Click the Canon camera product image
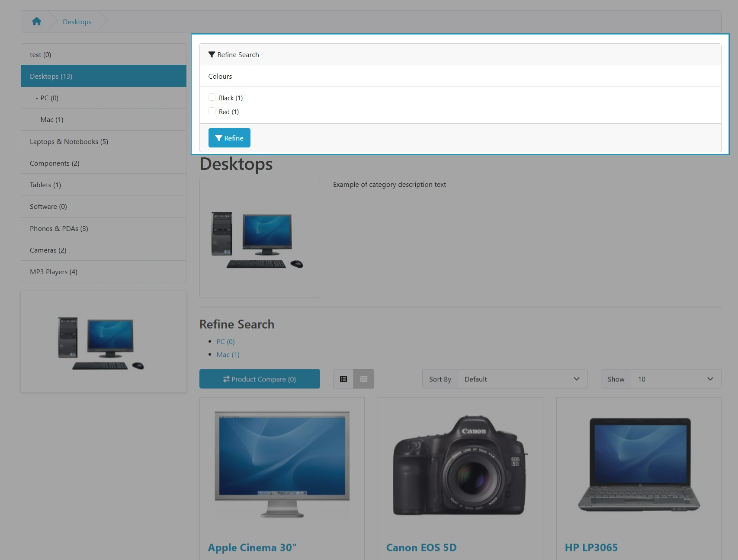Screen dimensions: 738x560 coord(460,465)
